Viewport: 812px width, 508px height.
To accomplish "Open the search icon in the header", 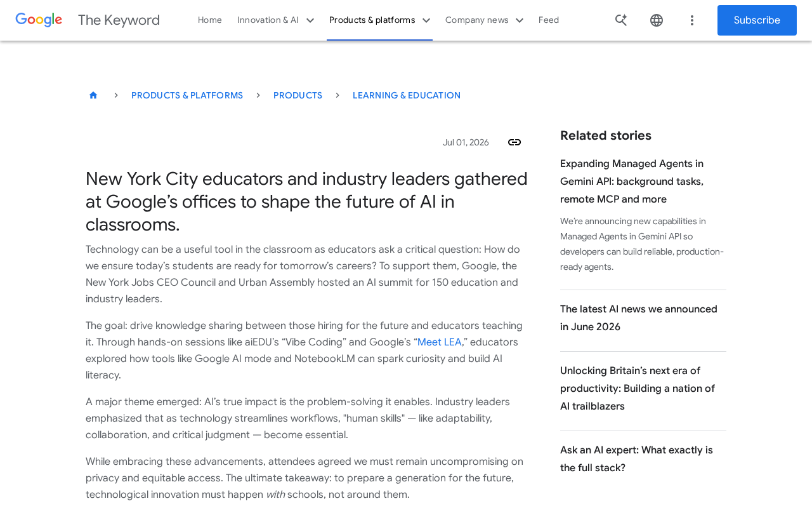I will (x=621, y=20).
